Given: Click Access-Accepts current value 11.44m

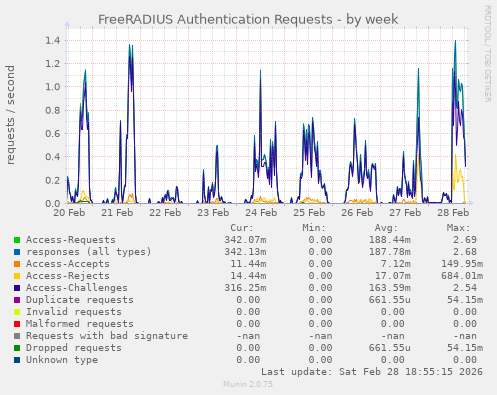Looking at the screenshot, I should click(x=248, y=264).
